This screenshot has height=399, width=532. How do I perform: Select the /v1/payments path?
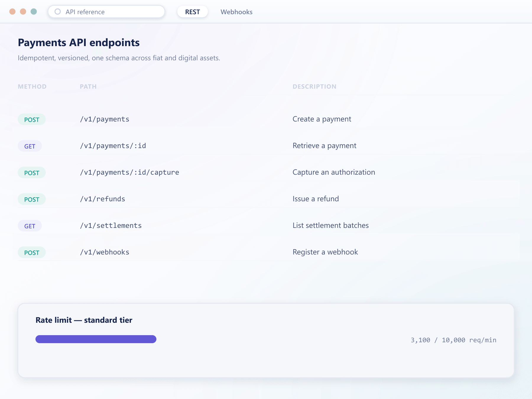pyautogui.click(x=105, y=119)
